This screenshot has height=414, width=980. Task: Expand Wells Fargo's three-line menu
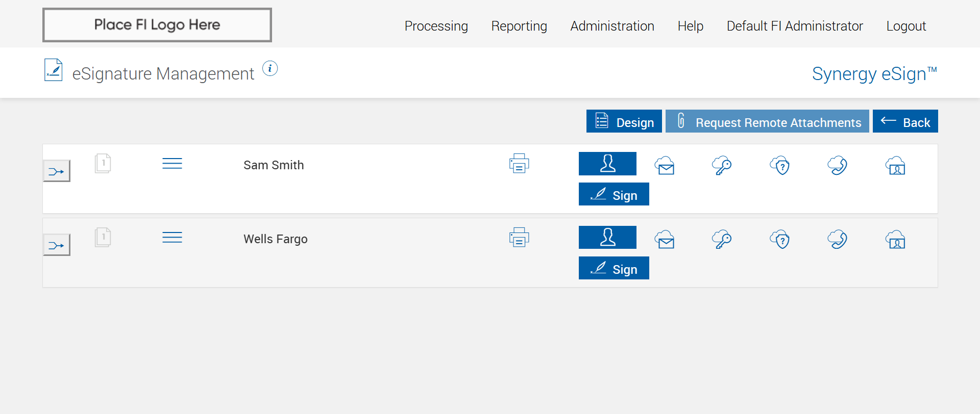172,238
